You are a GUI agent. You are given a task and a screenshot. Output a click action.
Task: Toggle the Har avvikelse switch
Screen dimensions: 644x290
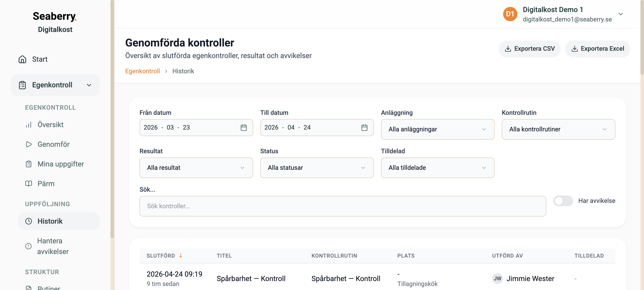tap(563, 201)
